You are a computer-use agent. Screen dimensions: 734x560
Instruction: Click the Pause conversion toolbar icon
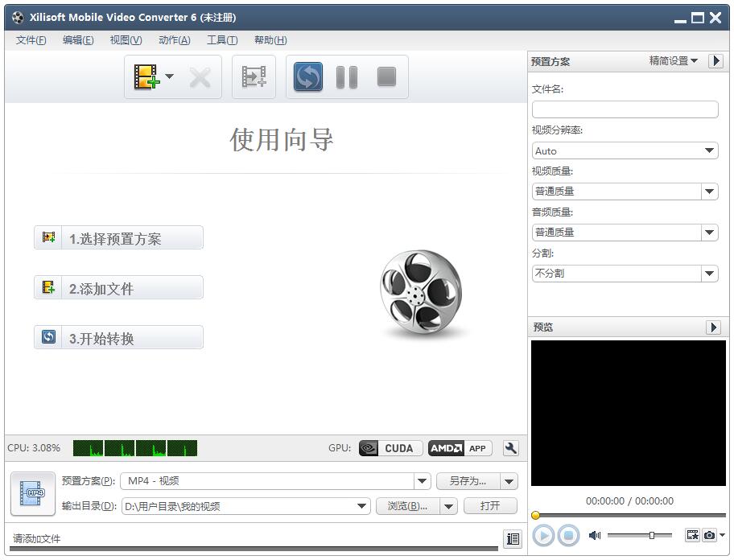point(346,76)
